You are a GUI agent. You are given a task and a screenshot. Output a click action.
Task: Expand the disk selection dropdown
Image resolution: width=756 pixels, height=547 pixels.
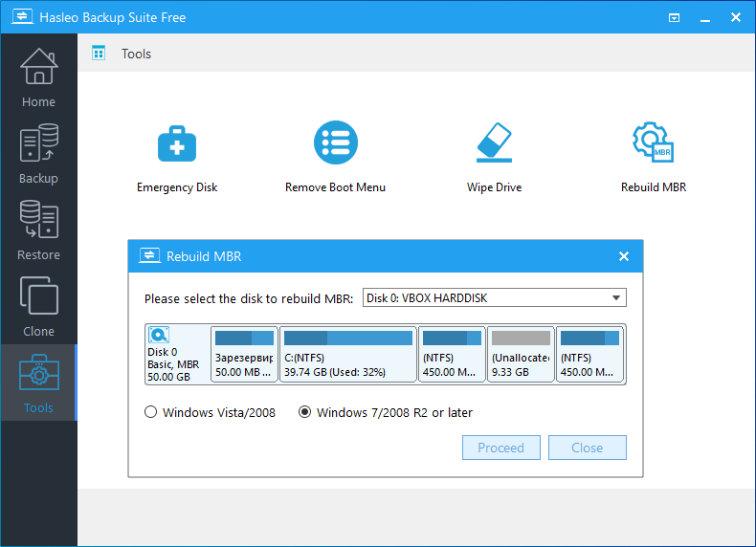point(494,297)
